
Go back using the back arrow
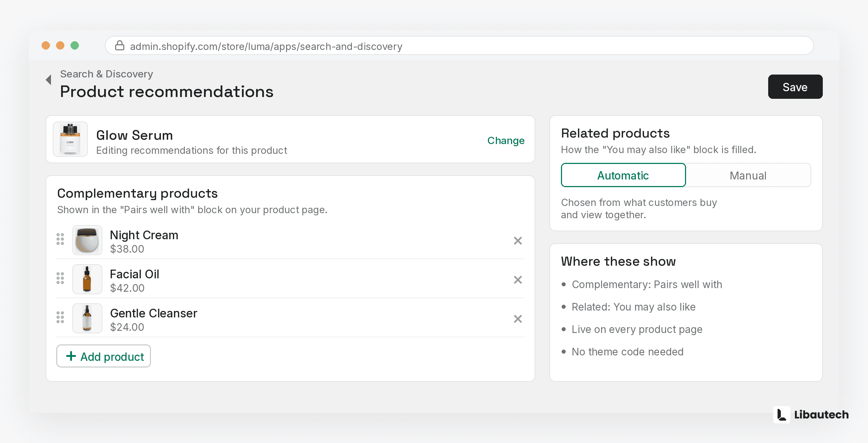48,80
